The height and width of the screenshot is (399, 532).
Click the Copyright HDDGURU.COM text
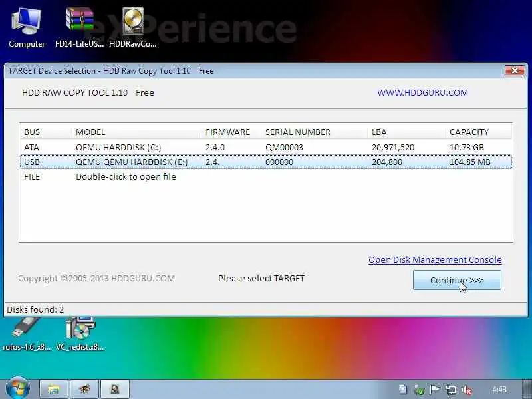pyautogui.click(x=96, y=278)
